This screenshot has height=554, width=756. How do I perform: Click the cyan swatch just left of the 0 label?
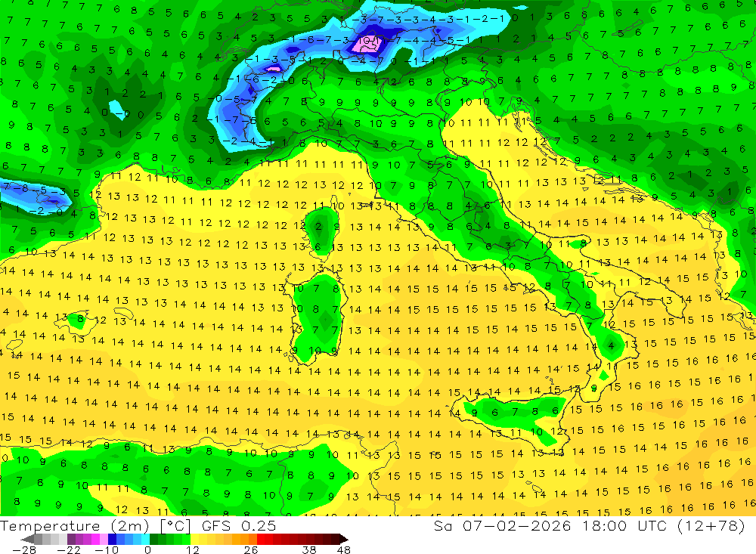click(x=145, y=539)
